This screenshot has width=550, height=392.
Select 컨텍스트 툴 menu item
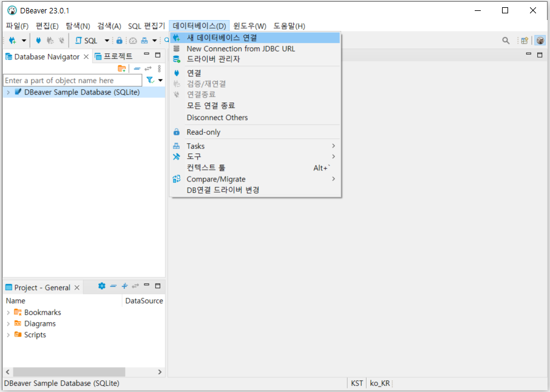tap(255, 167)
